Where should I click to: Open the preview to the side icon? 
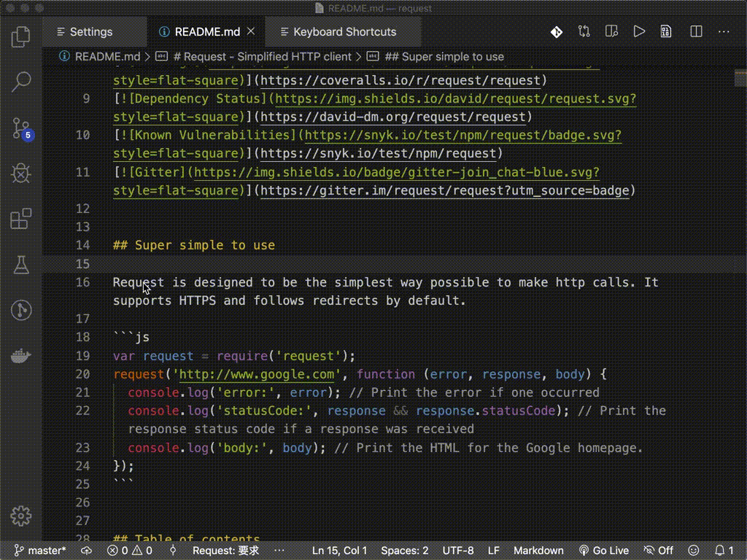tap(611, 32)
